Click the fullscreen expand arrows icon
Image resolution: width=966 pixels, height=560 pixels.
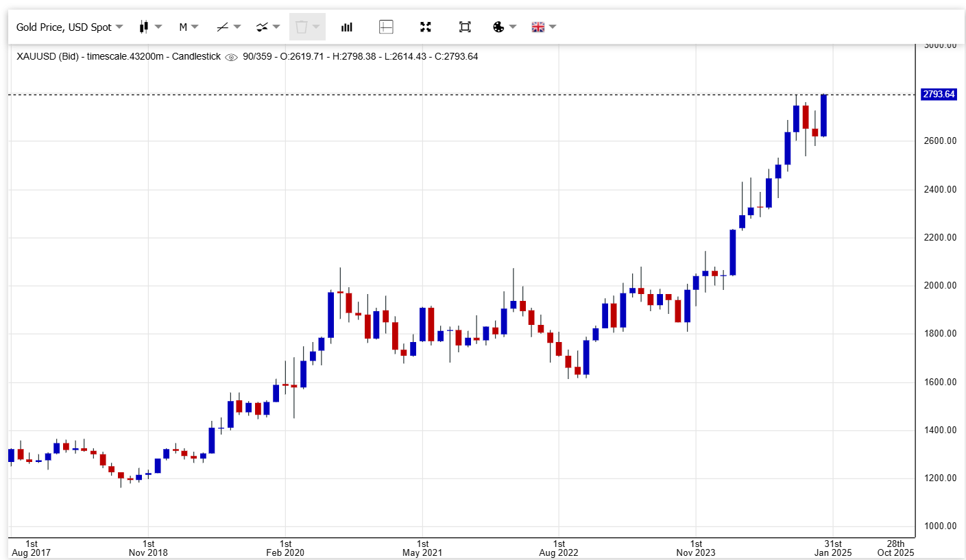(426, 27)
